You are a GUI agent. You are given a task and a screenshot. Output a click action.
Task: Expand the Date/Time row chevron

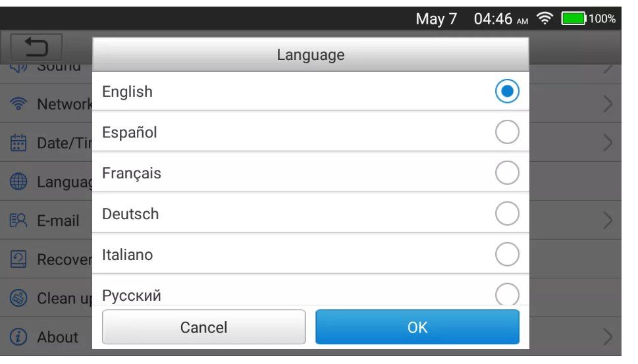coord(608,143)
